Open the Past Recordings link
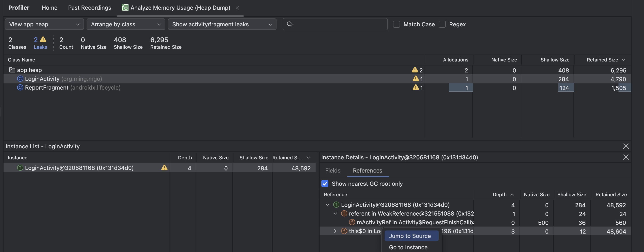The image size is (644, 252). click(x=89, y=7)
